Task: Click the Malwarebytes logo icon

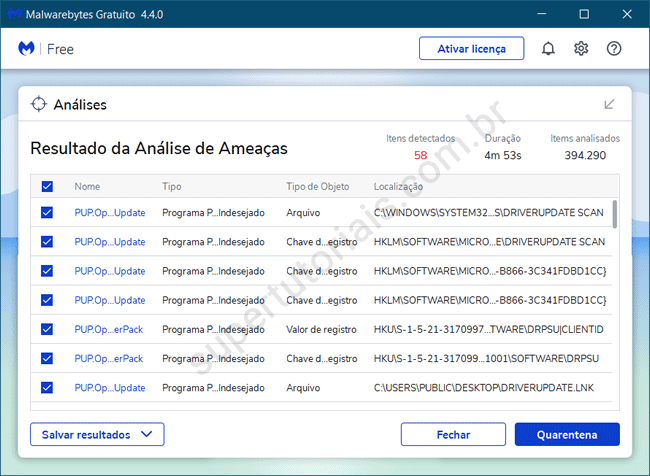Action: click(x=28, y=48)
